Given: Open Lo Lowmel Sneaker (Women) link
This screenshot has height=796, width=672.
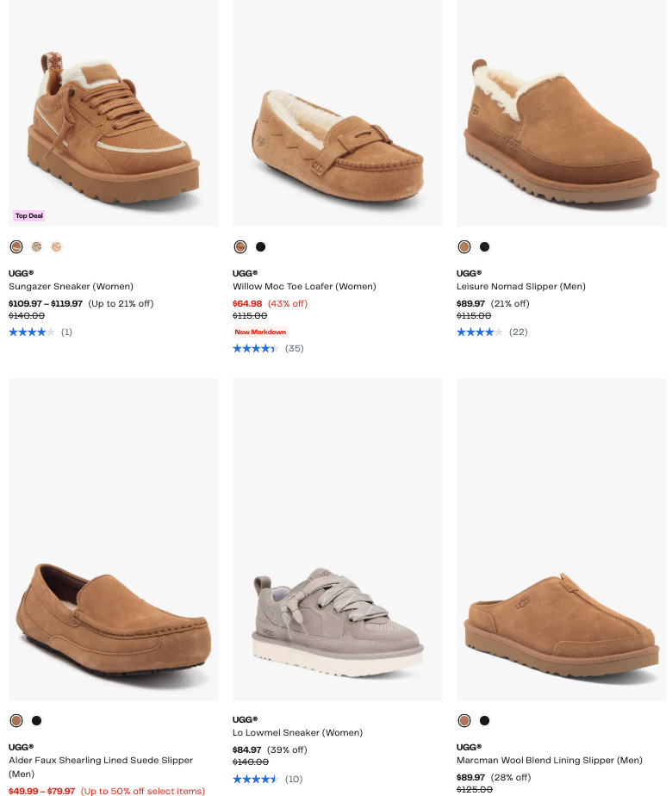Looking at the screenshot, I should (297, 733).
